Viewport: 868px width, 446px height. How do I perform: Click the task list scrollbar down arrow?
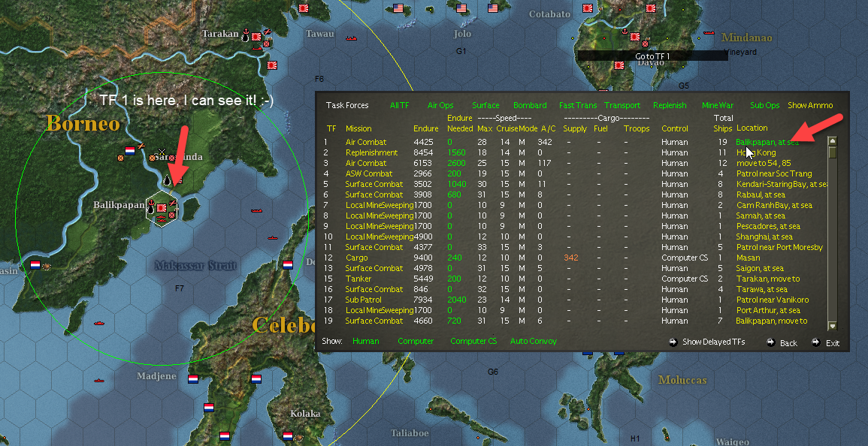pos(832,326)
